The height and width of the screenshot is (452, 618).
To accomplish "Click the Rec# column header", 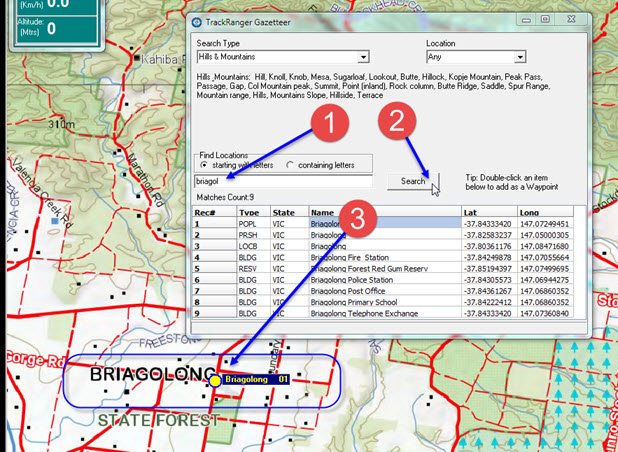I will (214, 213).
